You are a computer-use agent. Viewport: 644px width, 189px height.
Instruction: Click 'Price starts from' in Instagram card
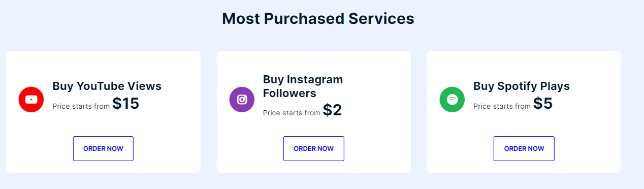[292, 113]
